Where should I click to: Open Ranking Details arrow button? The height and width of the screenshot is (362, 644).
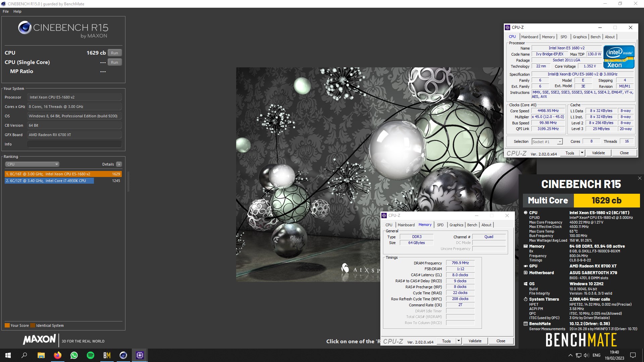click(x=119, y=164)
